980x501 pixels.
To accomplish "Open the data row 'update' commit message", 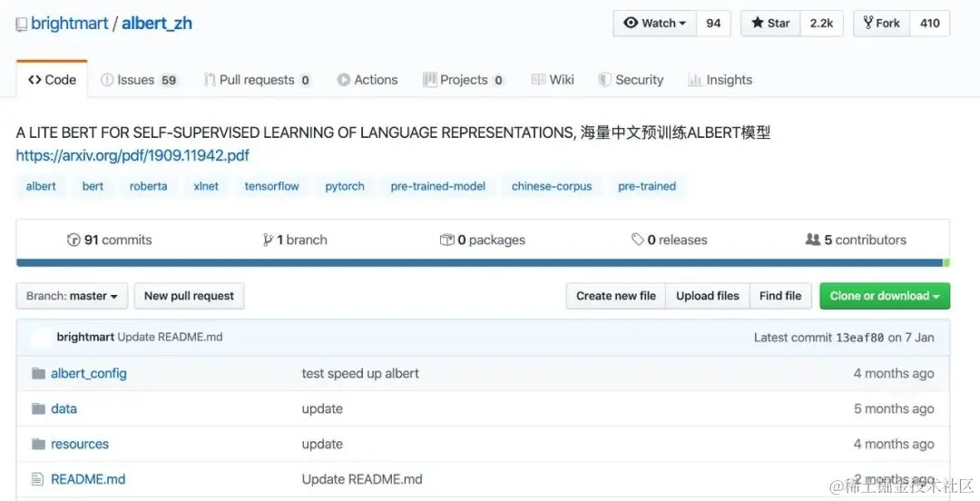I will [x=322, y=408].
